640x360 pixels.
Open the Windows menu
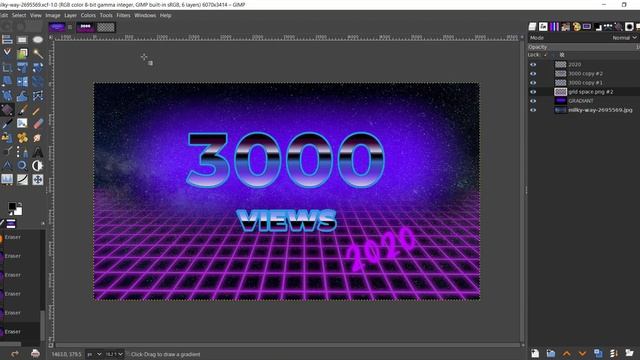[x=145, y=16]
